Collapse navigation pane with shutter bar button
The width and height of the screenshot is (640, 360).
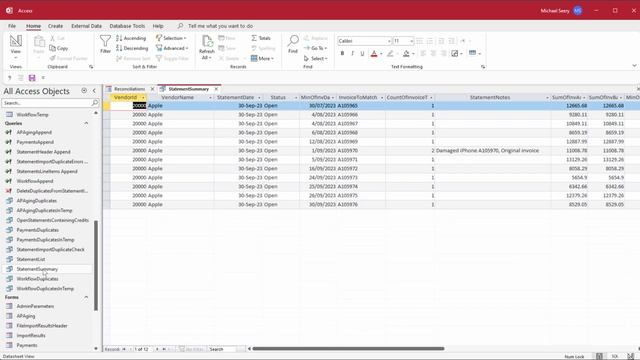(94, 91)
